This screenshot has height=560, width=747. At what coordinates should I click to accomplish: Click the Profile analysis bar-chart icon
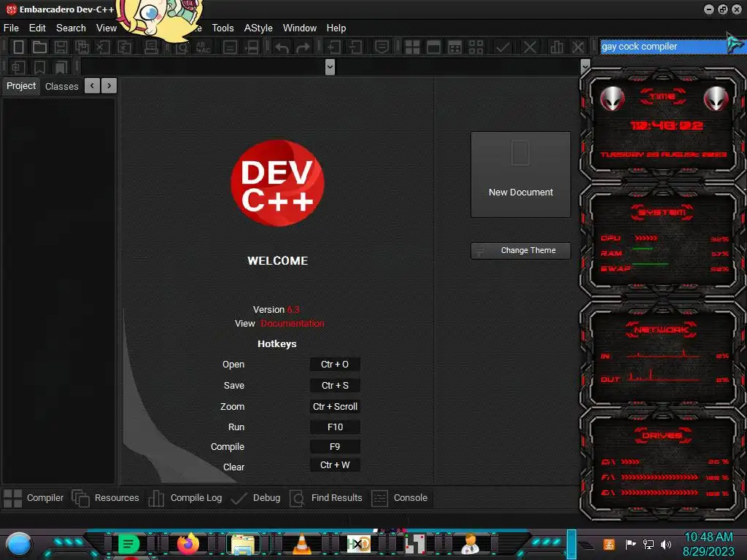coord(557,47)
